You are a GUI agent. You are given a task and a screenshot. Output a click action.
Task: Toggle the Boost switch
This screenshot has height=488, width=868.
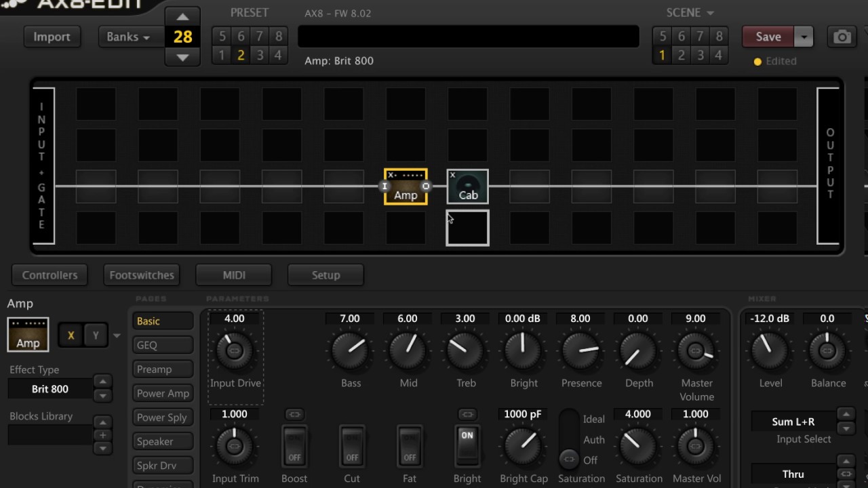tap(294, 446)
